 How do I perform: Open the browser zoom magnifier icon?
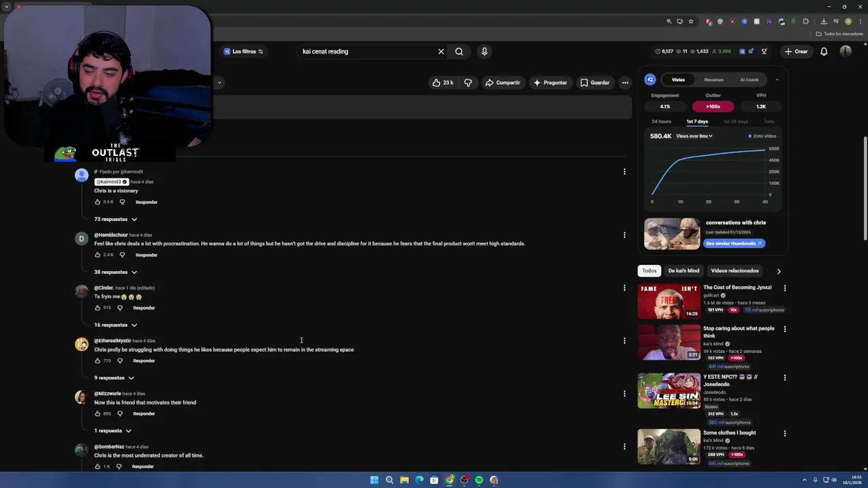[x=669, y=22]
